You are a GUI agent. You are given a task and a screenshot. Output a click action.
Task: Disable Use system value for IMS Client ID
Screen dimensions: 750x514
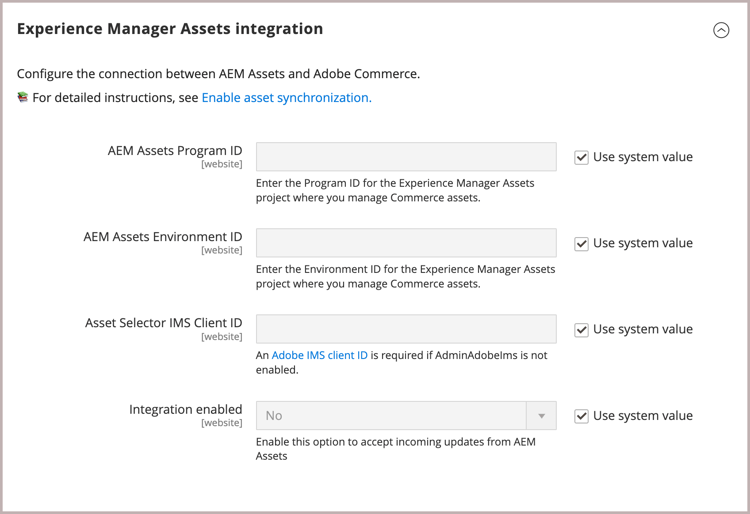pos(581,329)
